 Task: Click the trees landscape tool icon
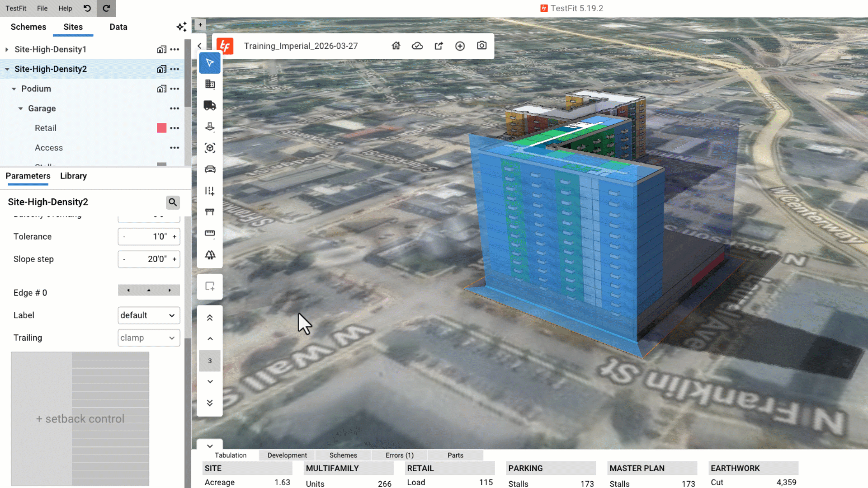210,255
